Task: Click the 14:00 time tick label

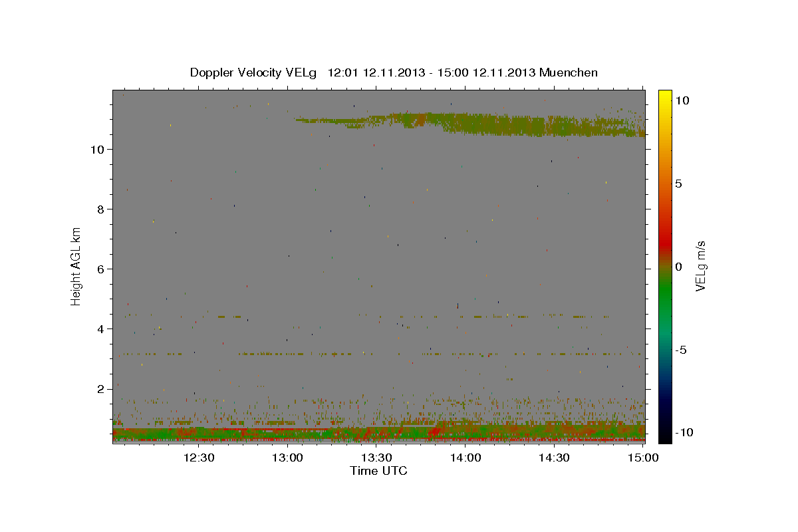Action: click(x=465, y=458)
